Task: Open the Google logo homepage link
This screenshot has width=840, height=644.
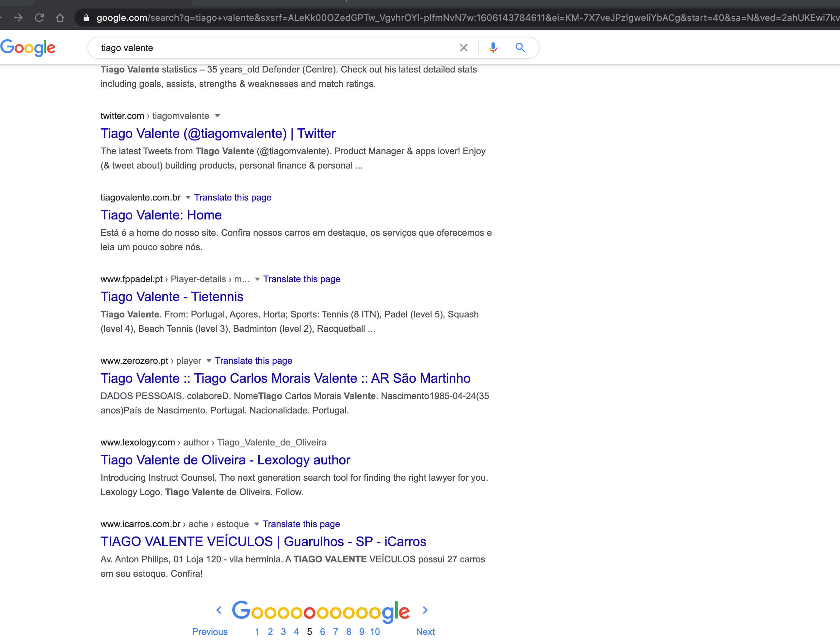Action: point(28,48)
